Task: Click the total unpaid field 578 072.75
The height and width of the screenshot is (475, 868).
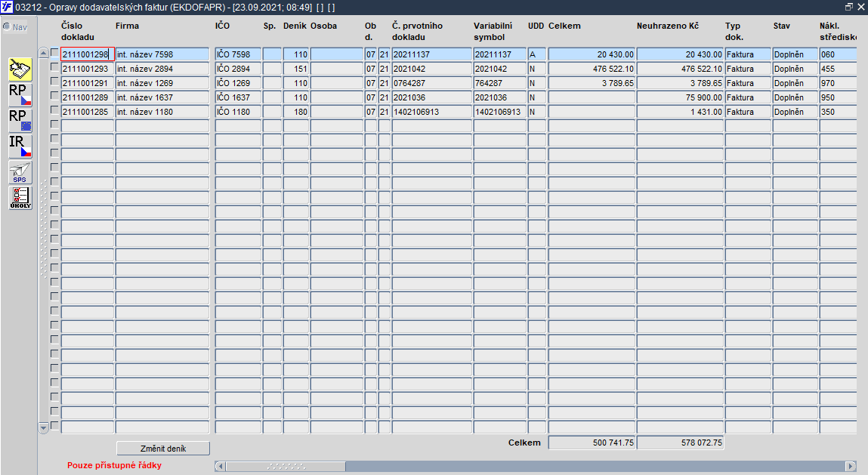Action: (681, 443)
